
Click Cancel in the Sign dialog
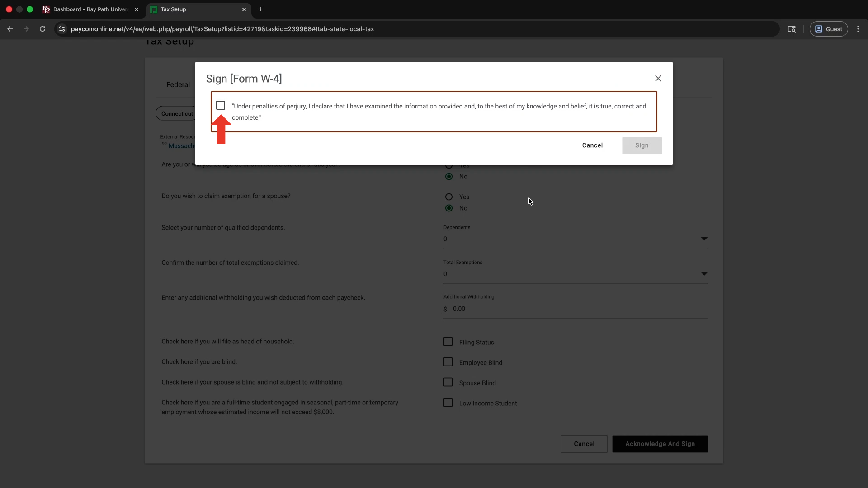(x=592, y=145)
